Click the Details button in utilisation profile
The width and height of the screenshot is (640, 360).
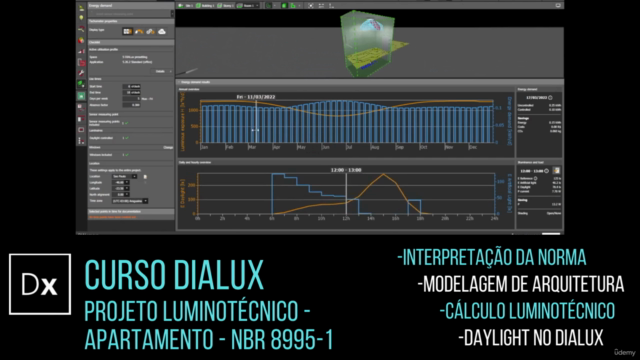(x=162, y=71)
